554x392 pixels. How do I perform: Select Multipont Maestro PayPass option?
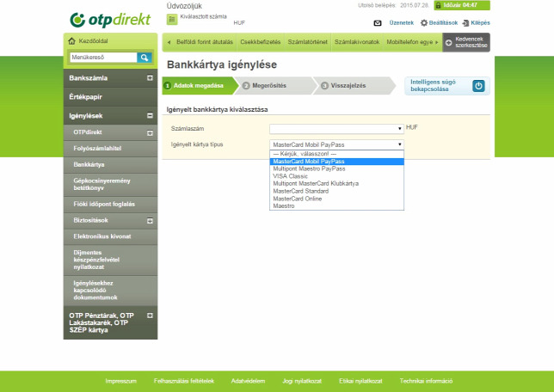pos(336,168)
